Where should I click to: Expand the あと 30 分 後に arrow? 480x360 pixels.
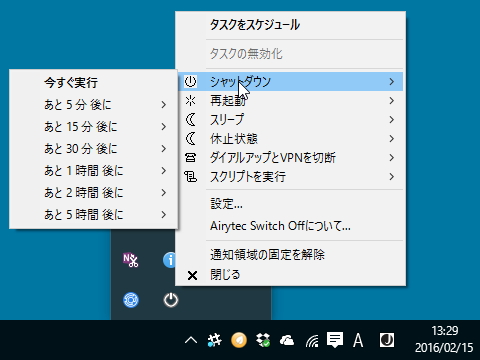pyautogui.click(x=164, y=149)
